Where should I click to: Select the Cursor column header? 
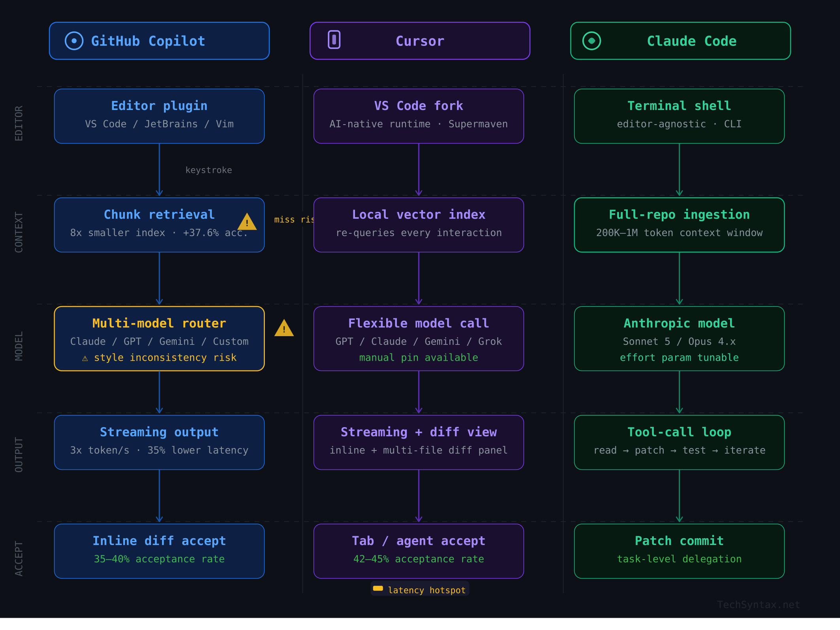coord(419,41)
